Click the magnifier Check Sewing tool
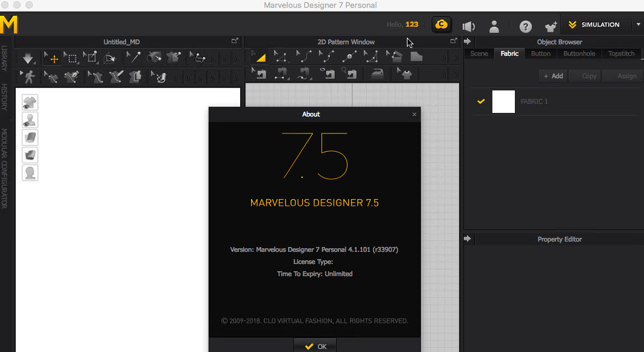Viewport: 644px width, 352px height. [x=349, y=74]
